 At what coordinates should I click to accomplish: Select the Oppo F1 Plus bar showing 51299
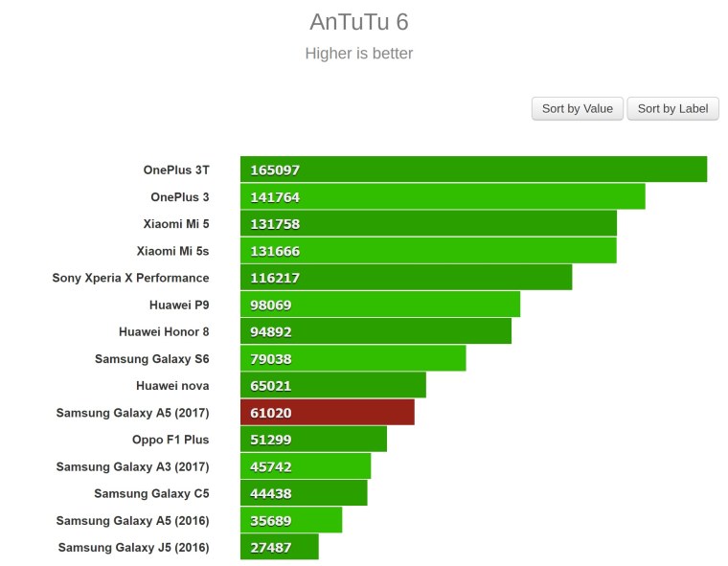pyautogui.click(x=313, y=440)
